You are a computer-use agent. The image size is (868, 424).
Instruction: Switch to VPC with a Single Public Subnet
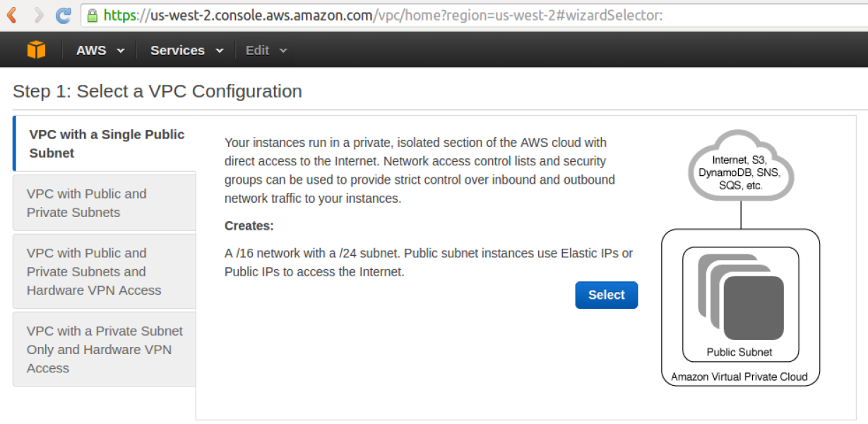[105, 143]
